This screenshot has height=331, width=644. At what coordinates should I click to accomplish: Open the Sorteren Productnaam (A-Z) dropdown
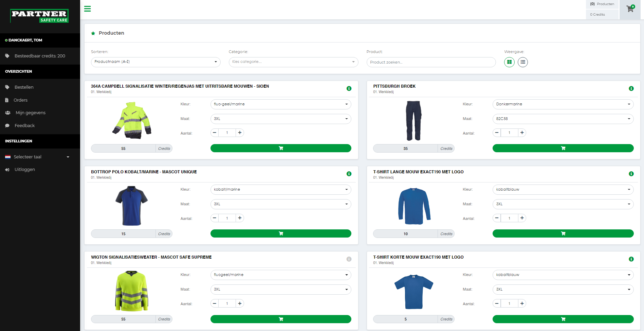tap(156, 62)
